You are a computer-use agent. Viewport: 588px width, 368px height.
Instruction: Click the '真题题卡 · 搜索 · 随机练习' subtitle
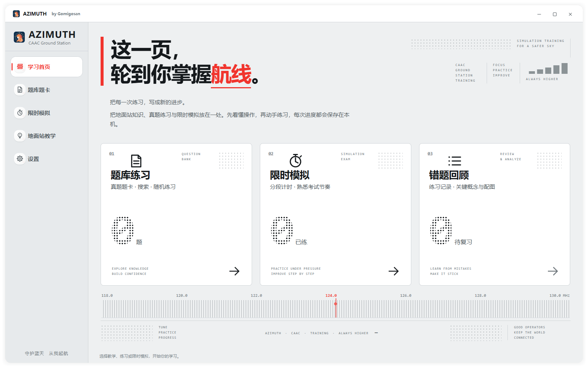143,187
